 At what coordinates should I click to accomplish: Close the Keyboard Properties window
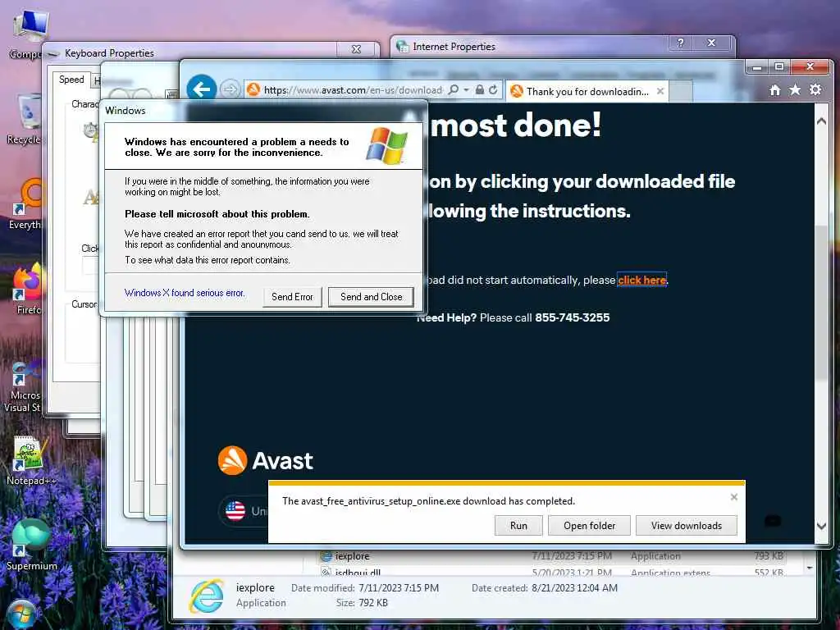356,49
